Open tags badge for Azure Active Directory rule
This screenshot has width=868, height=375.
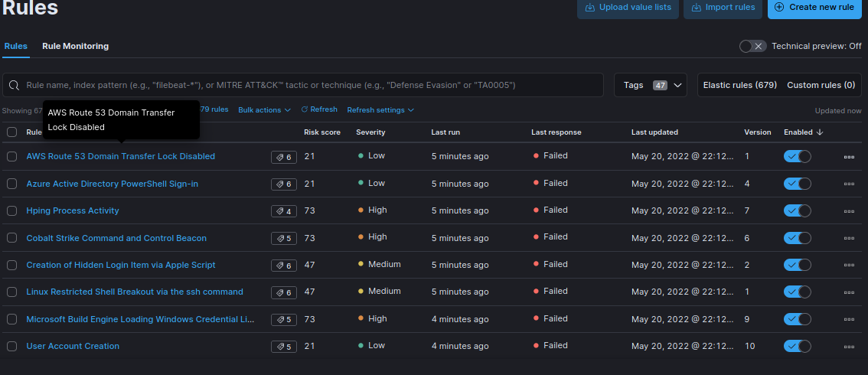pyautogui.click(x=284, y=184)
